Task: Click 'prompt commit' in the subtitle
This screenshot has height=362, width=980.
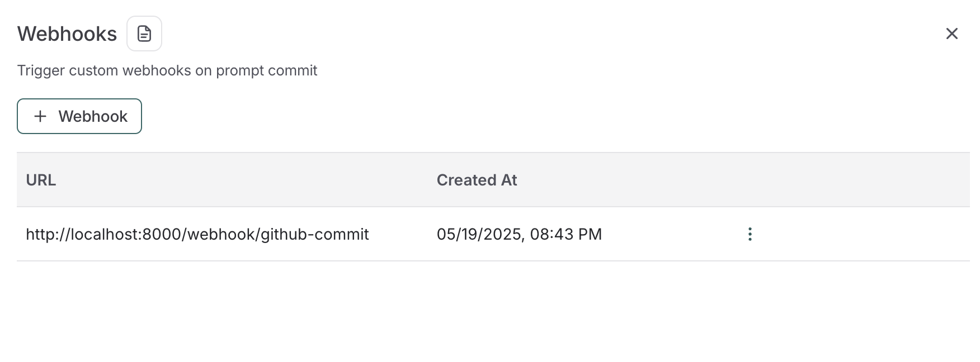Action: click(266, 70)
